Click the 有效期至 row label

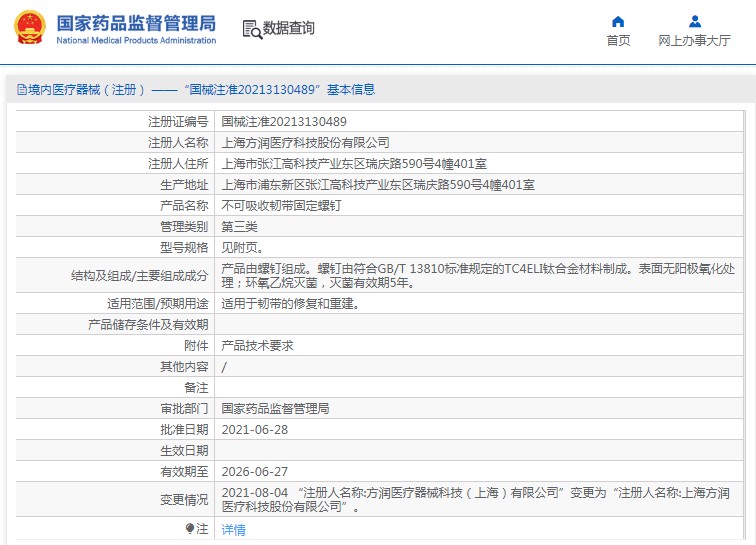click(184, 472)
